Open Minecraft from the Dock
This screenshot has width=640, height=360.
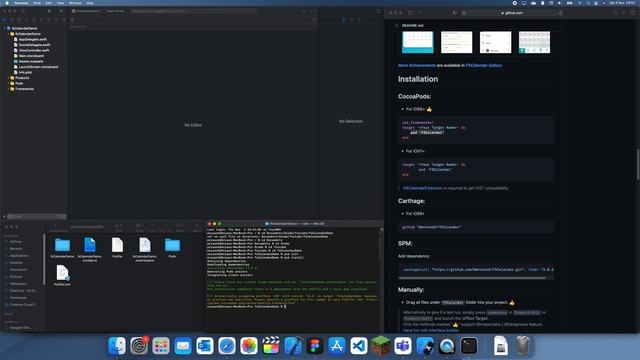(x=381, y=345)
